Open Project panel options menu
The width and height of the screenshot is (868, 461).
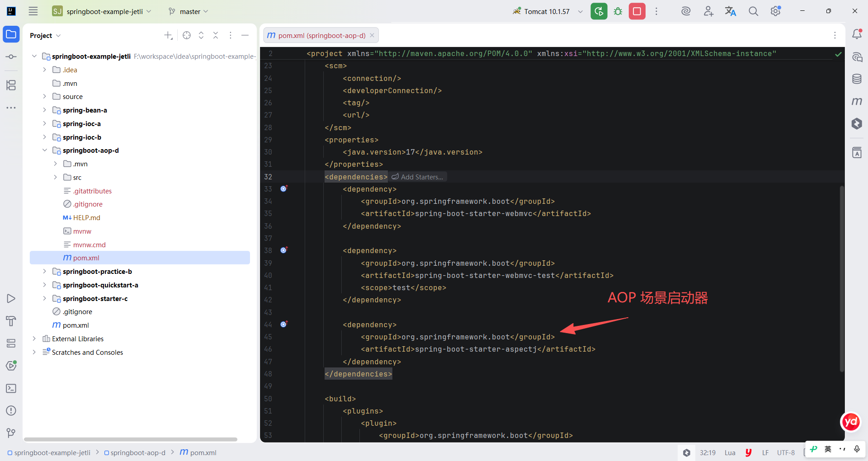point(231,35)
